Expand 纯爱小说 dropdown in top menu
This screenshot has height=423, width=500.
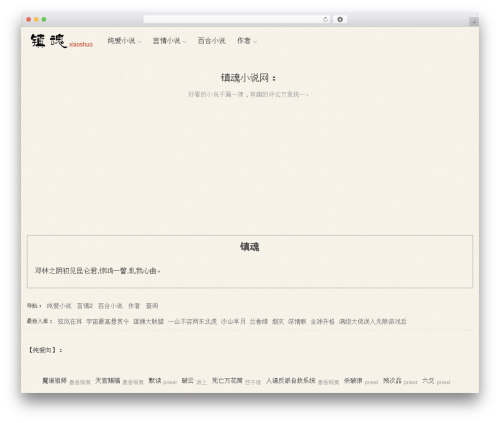[124, 41]
